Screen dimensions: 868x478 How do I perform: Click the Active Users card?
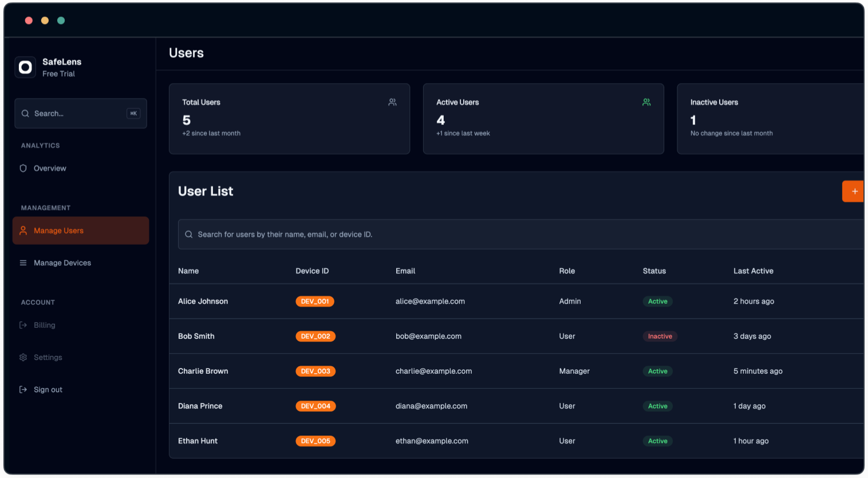[543, 119]
